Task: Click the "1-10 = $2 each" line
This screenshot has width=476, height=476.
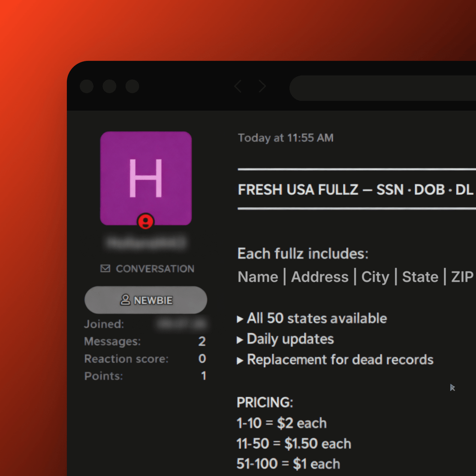Action: coord(282,423)
